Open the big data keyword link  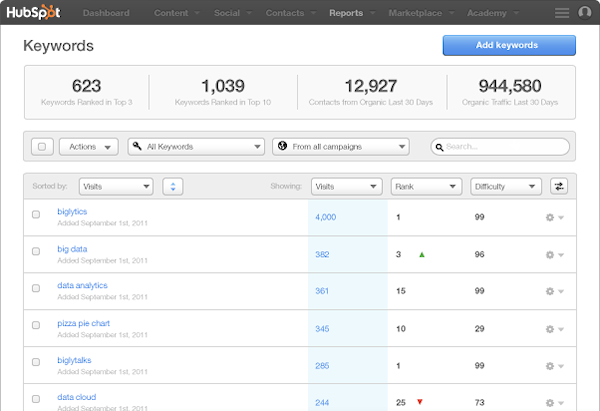(x=72, y=249)
